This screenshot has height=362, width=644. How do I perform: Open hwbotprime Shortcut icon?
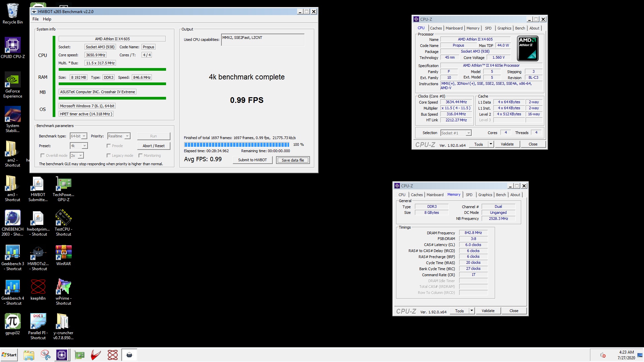38,223
